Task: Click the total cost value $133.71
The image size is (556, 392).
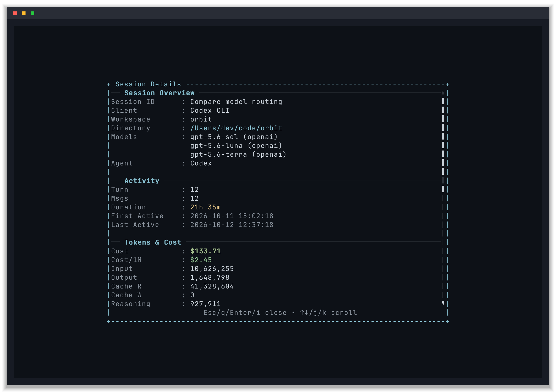Action: point(205,251)
